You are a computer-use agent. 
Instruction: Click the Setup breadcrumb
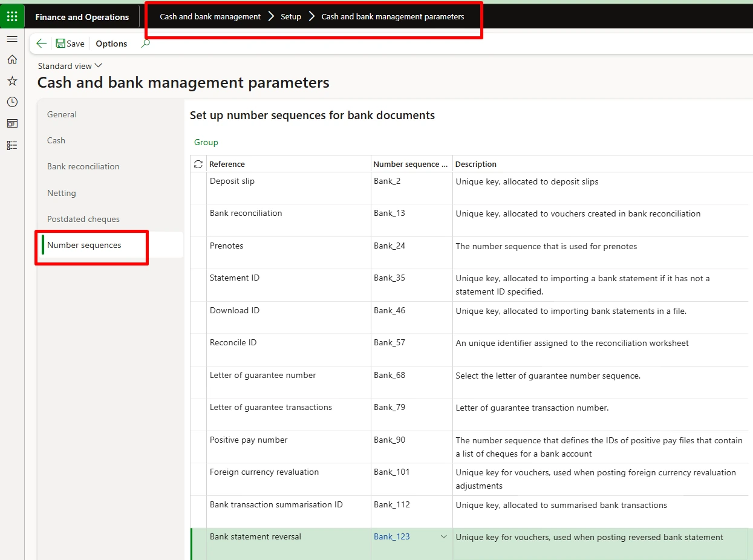coord(291,16)
